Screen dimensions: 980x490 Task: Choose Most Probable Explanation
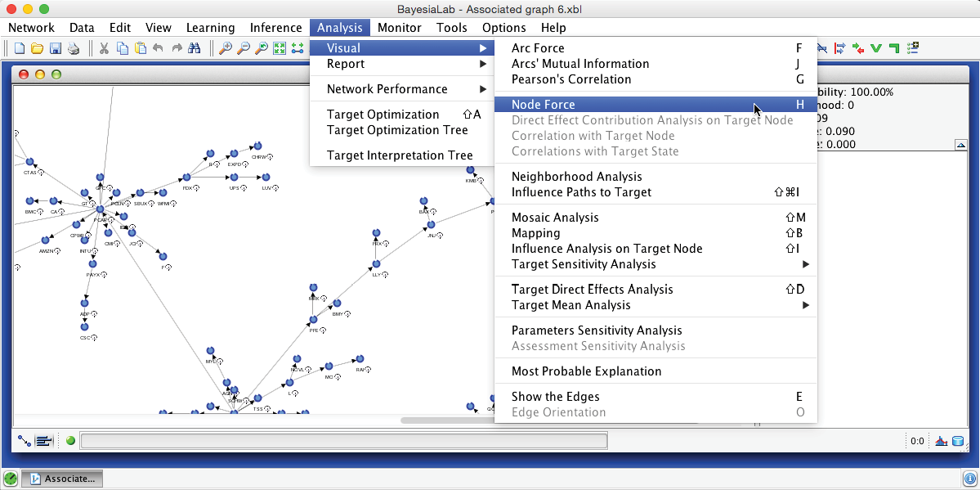click(586, 371)
